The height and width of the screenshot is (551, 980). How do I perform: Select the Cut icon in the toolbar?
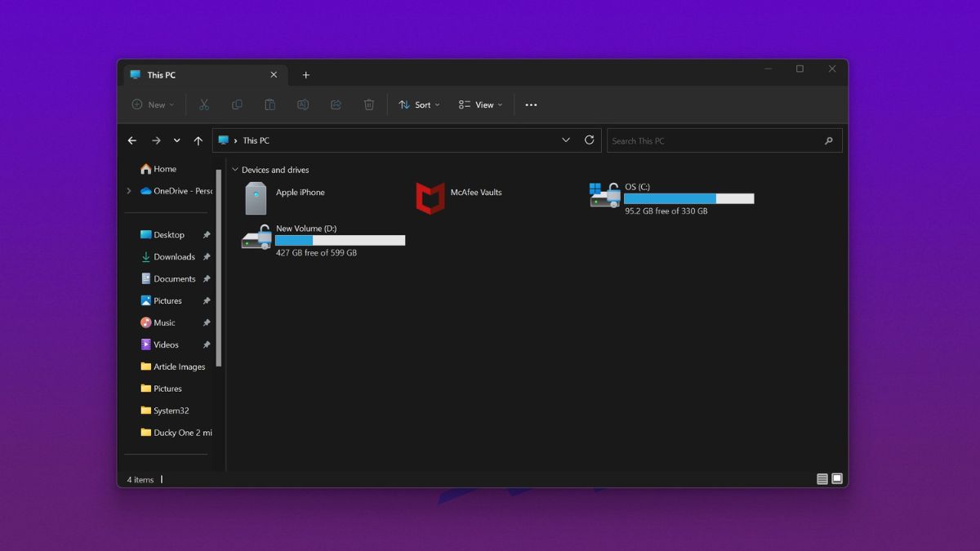(204, 104)
